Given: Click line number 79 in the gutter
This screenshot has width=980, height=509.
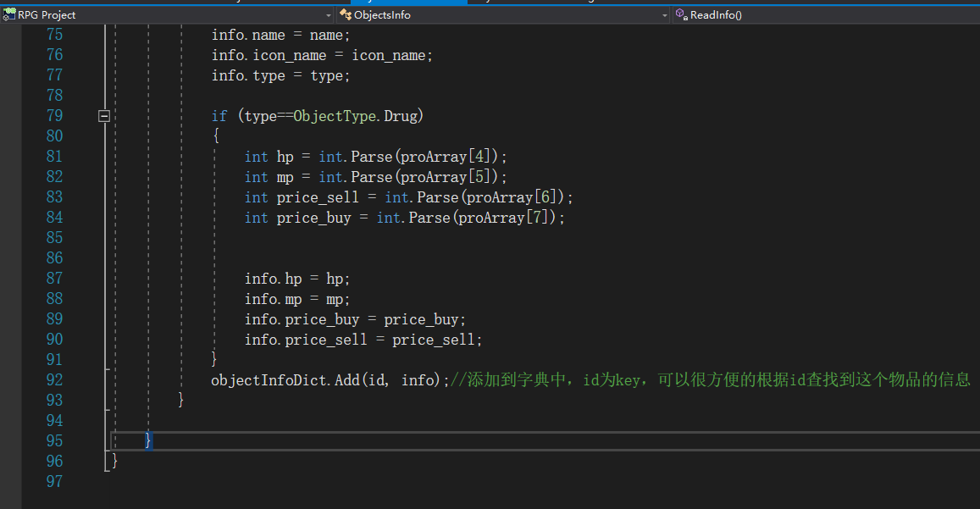Looking at the screenshot, I should coord(54,116).
